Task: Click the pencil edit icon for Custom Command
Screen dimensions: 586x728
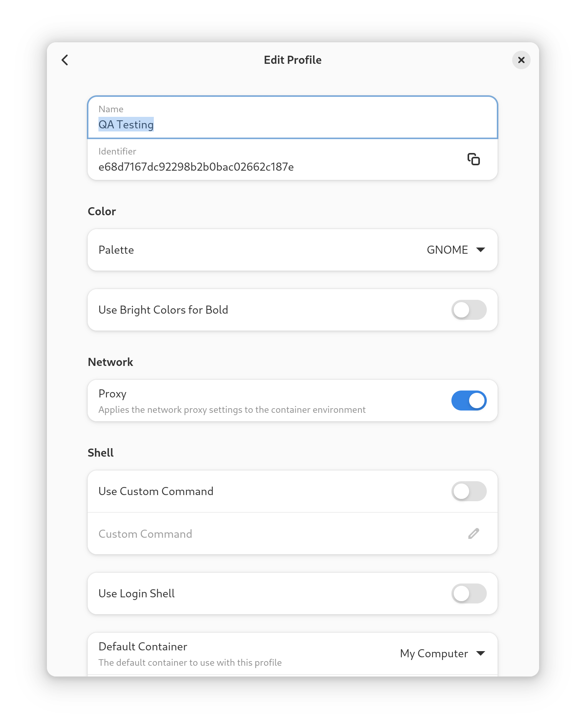Action: pos(473,534)
